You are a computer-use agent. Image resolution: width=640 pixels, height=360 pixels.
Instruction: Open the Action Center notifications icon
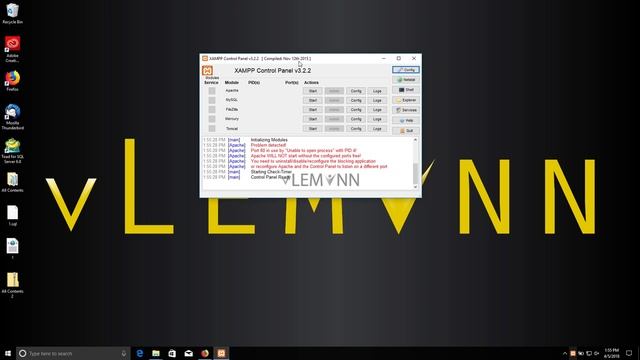click(629, 353)
